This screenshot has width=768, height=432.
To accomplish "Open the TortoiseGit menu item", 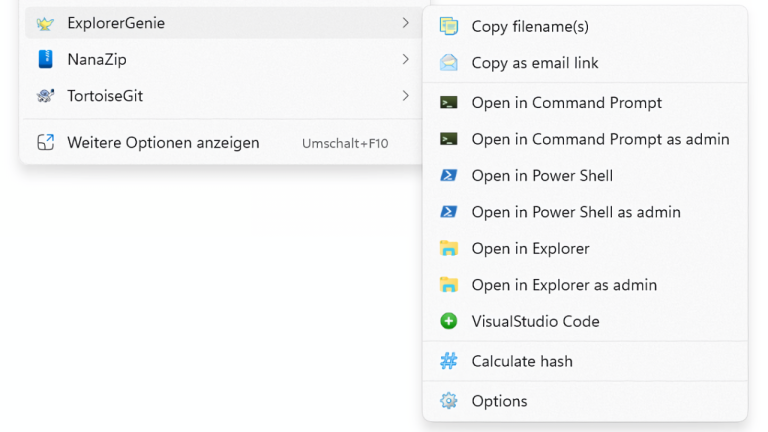I will [223, 96].
